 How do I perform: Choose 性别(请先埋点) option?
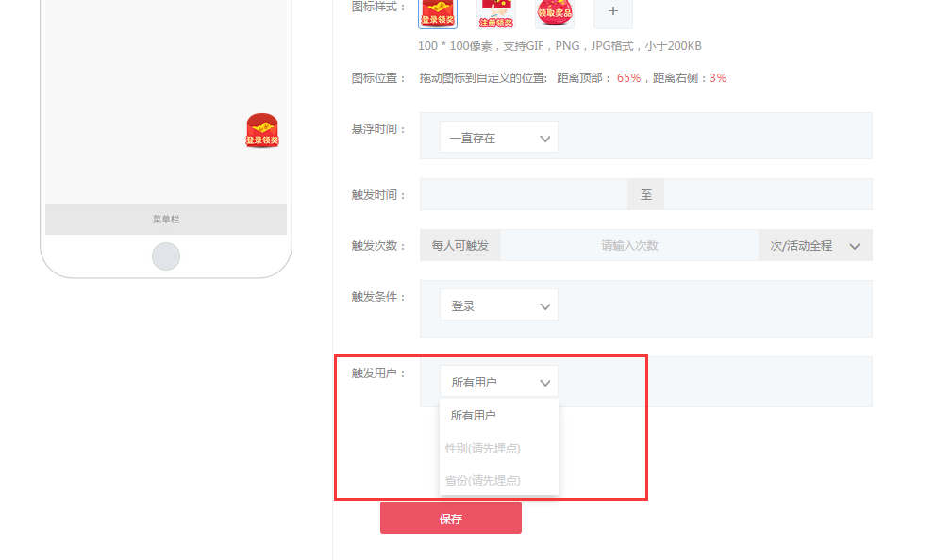(482, 448)
